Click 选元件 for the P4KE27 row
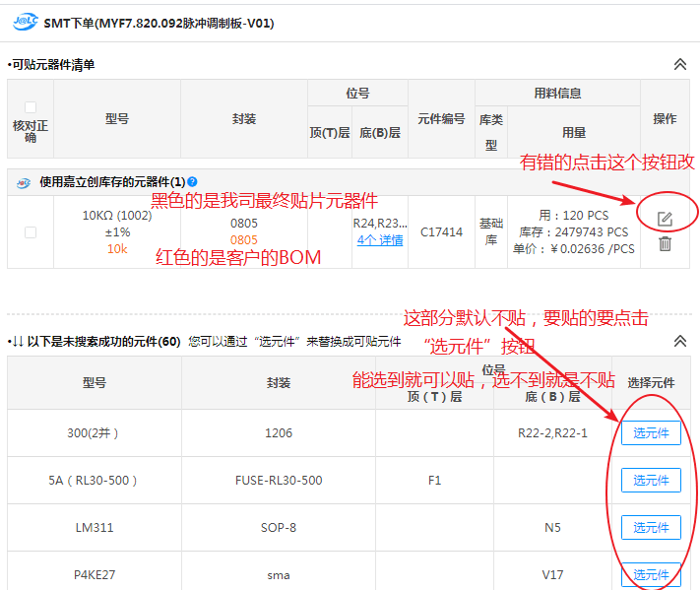700x590 pixels. pos(651,574)
